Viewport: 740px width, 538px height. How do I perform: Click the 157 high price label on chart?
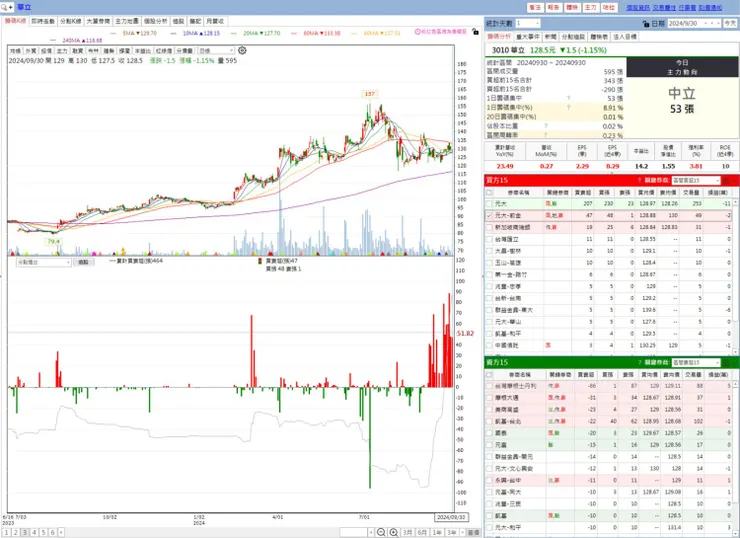(369, 94)
